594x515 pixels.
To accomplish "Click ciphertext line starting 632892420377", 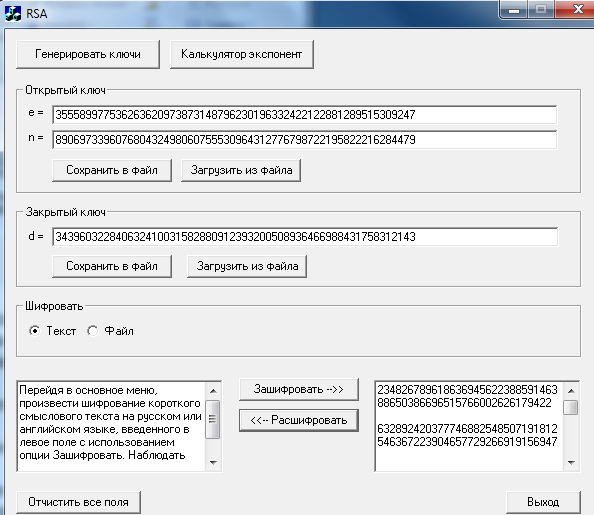I will [467, 429].
